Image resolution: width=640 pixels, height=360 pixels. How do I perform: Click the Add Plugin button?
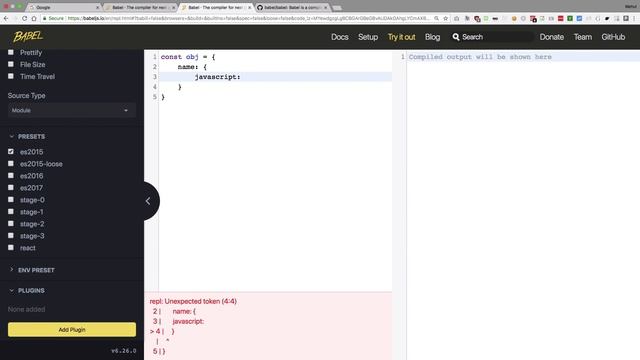point(72,329)
